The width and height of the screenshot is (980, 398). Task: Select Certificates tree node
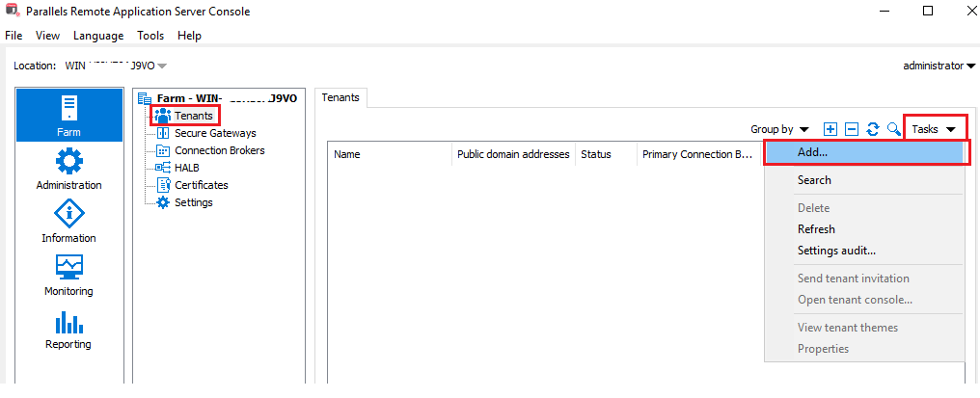click(x=202, y=185)
